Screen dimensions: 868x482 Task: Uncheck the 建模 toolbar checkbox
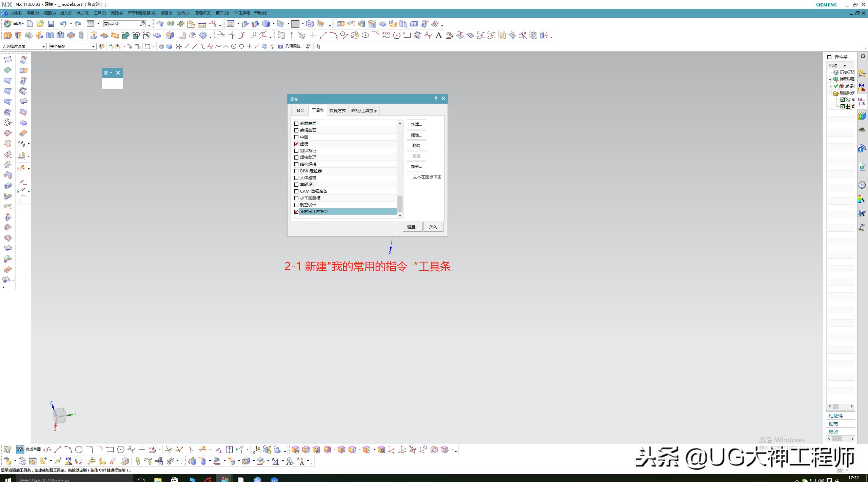(x=296, y=144)
